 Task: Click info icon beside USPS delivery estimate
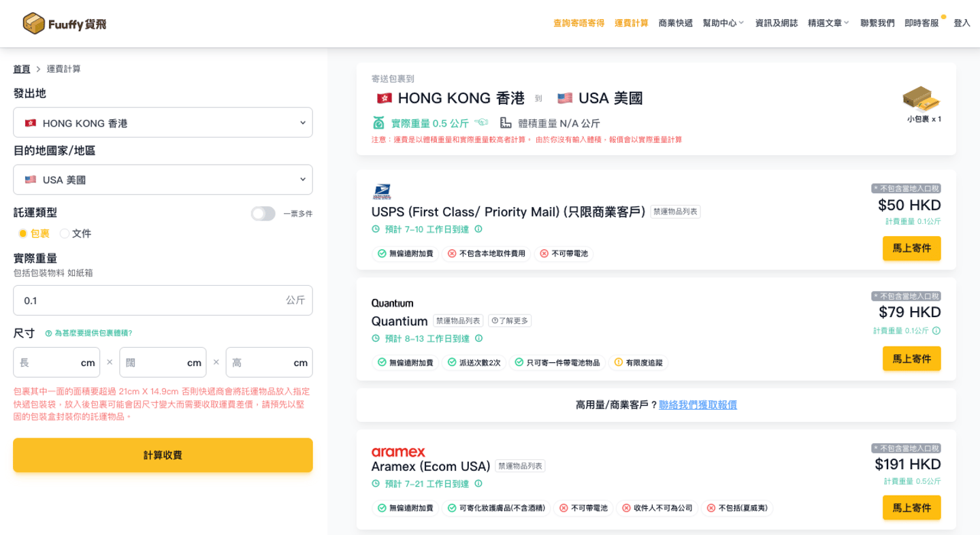478,229
